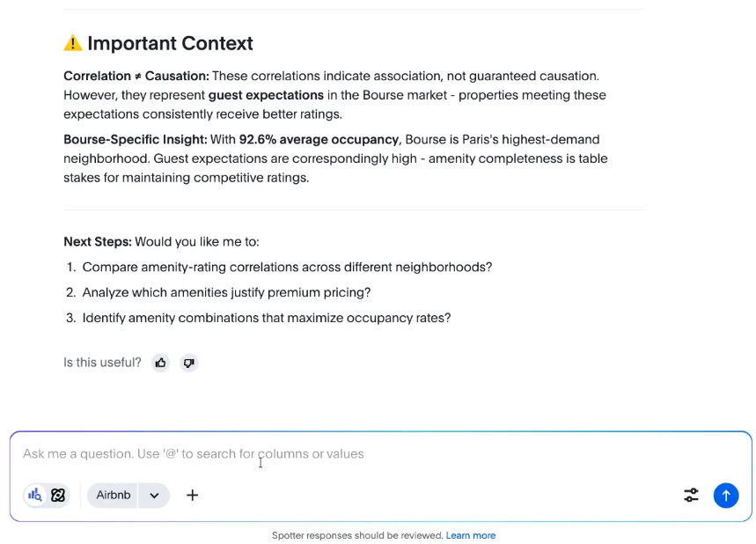Click the Spotter responses disclaimer text
The height and width of the screenshot is (544, 756).
coord(356,535)
